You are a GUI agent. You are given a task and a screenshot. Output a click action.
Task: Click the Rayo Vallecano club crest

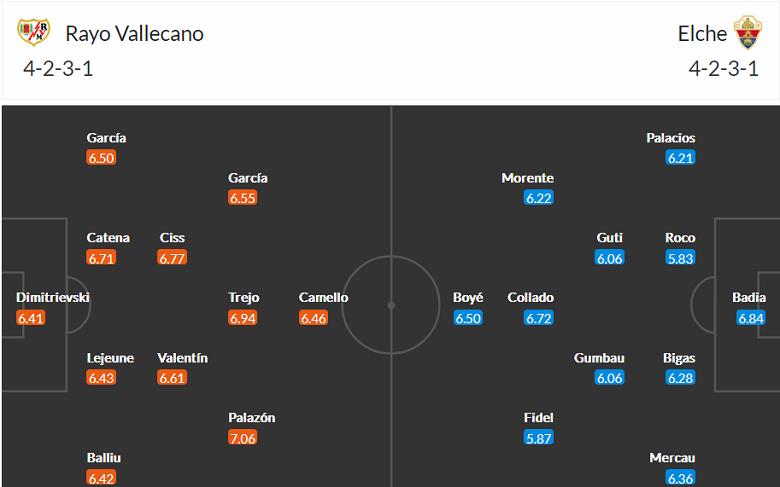coord(33,33)
